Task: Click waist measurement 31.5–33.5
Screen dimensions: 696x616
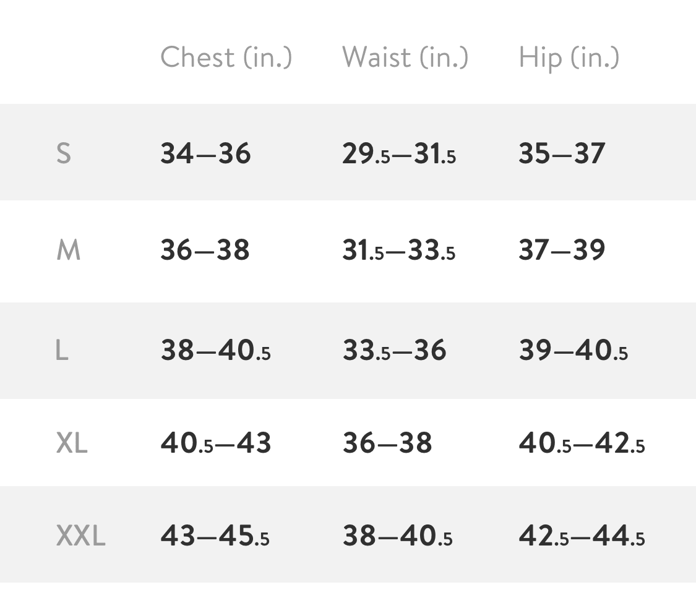Action: pos(398,250)
